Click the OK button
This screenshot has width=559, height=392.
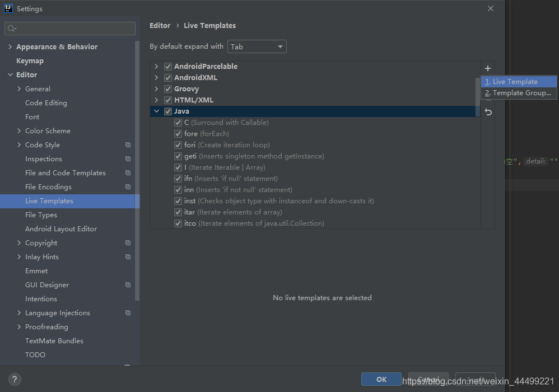381,380
